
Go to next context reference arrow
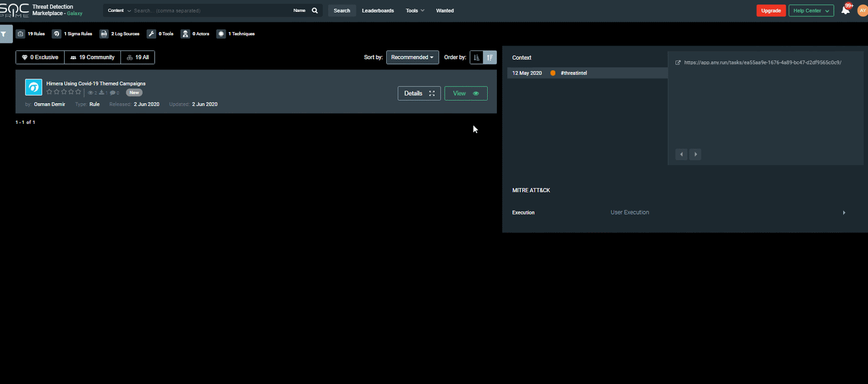point(695,154)
